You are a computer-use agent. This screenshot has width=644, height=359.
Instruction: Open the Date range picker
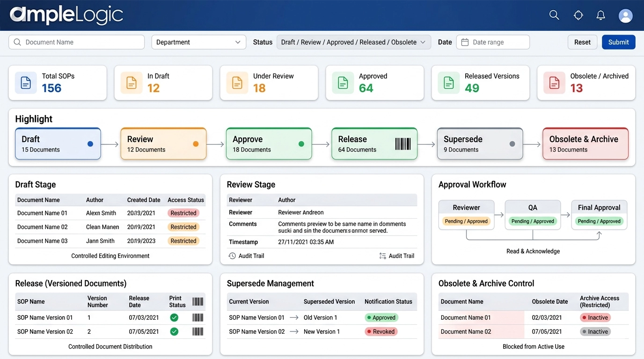[x=493, y=42]
